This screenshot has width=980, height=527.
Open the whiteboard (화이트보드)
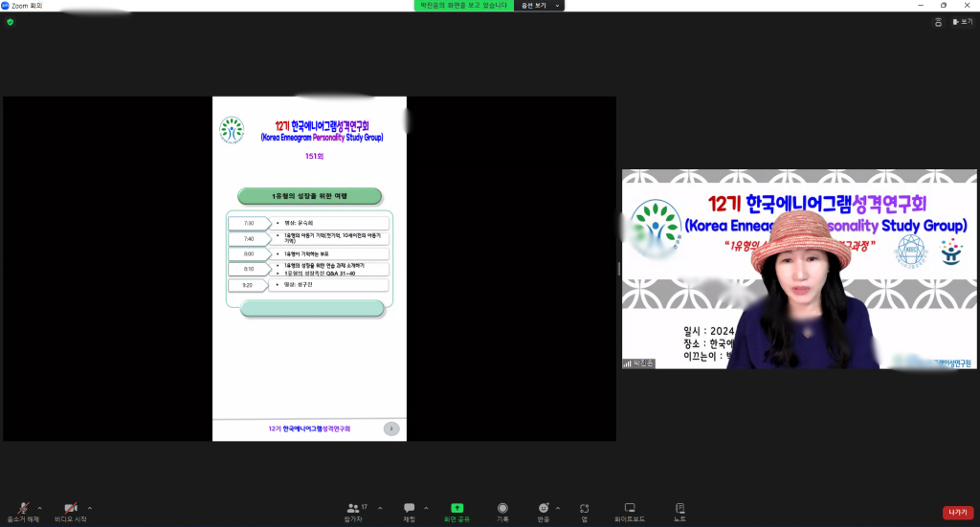coord(630,512)
